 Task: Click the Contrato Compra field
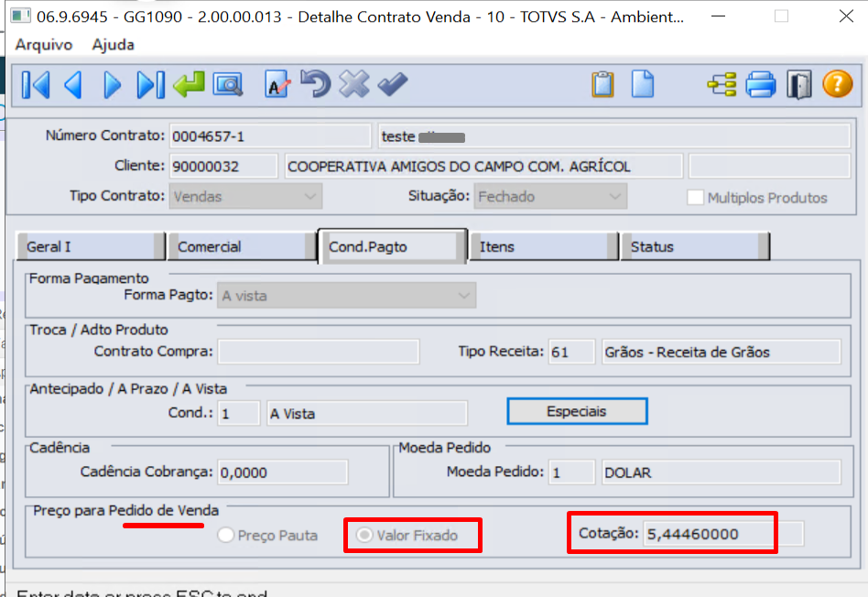(x=319, y=352)
